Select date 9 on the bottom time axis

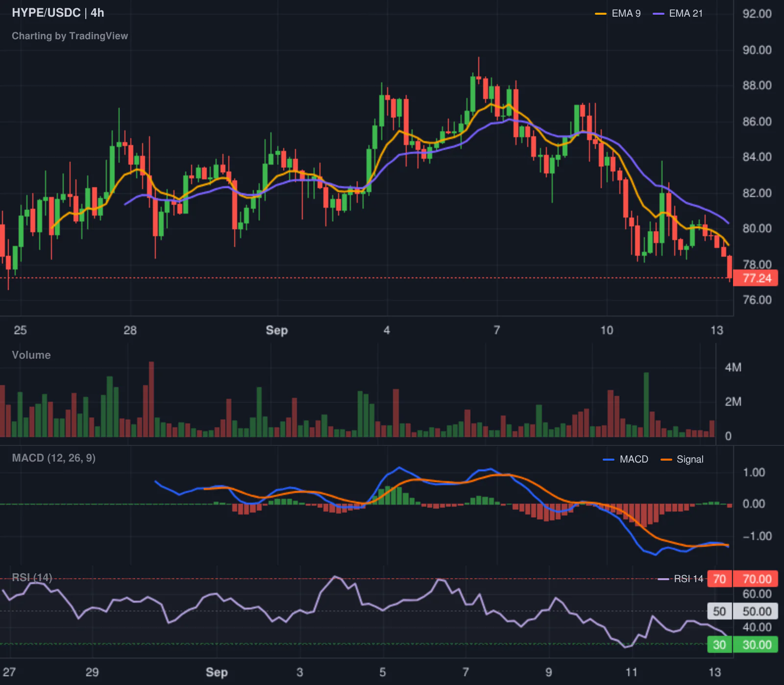tap(548, 672)
